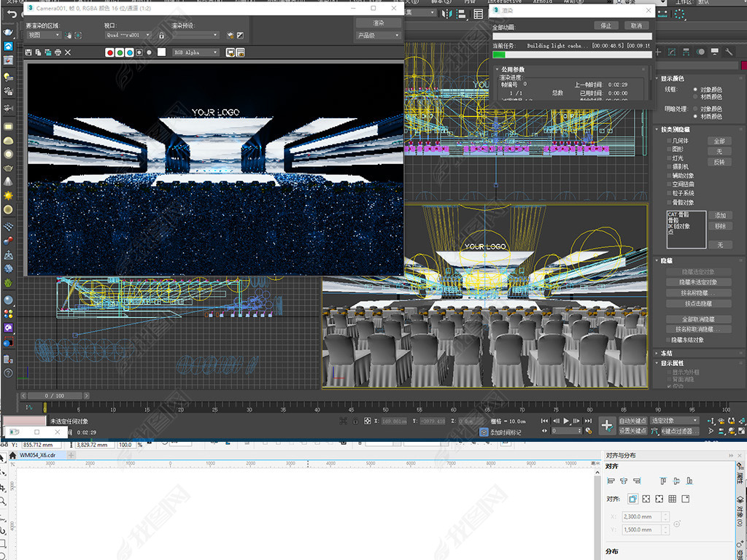The height and width of the screenshot is (560, 747).
Task: Open the Hierarchy tab in command panel
Action: pyautogui.click(x=686, y=52)
